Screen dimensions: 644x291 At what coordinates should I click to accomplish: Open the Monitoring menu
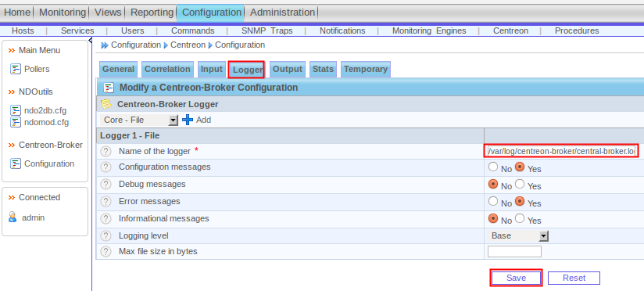[63, 13]
